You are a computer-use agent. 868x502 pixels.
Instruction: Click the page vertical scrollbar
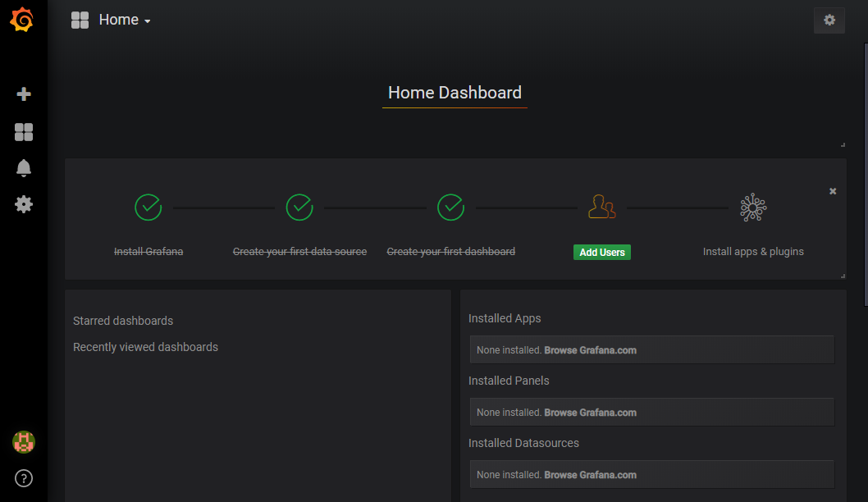click(x=866, y=175)
